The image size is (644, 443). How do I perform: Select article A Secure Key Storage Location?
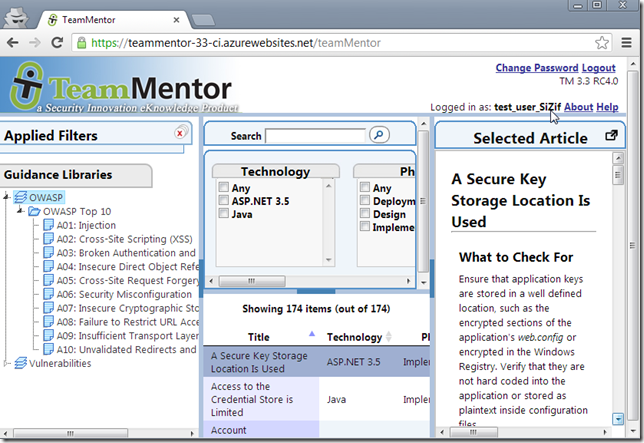tap(259, 362)
